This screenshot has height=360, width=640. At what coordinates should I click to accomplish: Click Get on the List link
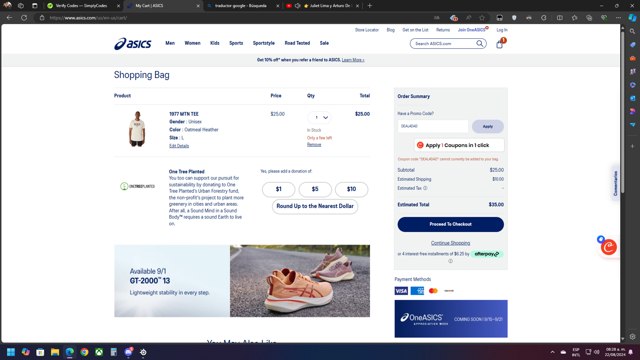click(415, 30)
